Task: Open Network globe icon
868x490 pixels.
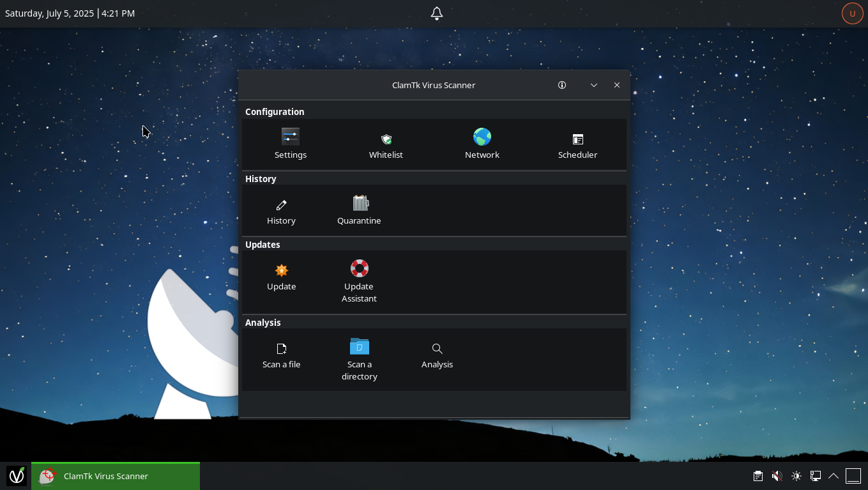Action: [x=482, y=137]
